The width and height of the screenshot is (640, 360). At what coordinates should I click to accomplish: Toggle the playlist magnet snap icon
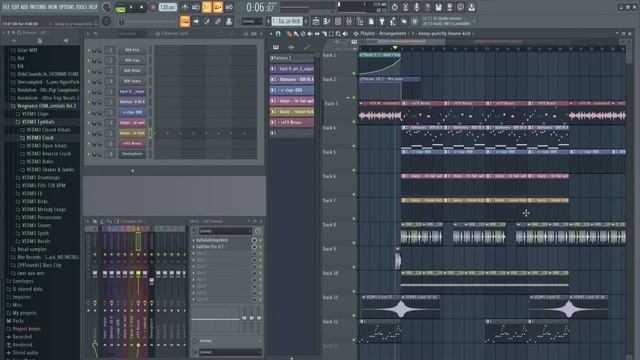[x=278, y=34]
